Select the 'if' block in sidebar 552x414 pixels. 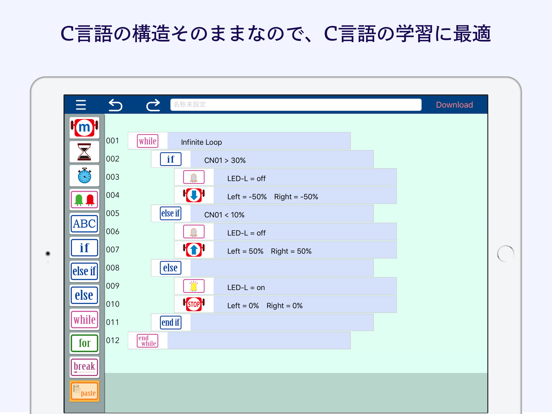pos(84,247)
